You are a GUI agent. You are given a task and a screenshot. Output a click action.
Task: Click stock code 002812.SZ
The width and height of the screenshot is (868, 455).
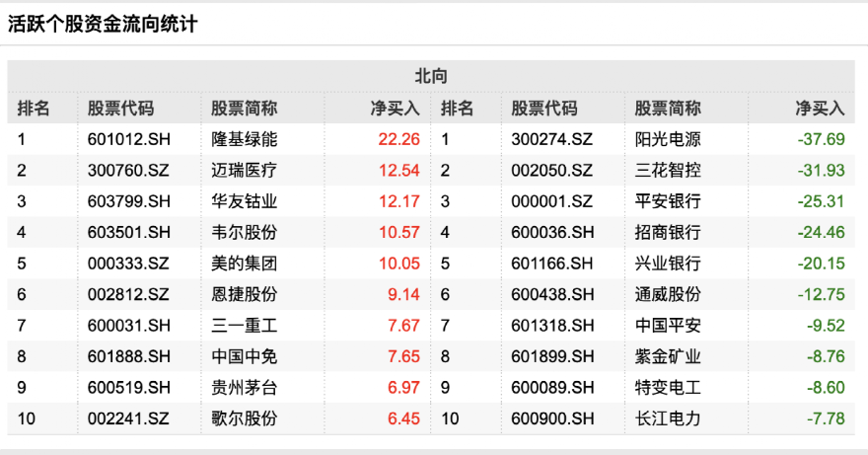128,294
